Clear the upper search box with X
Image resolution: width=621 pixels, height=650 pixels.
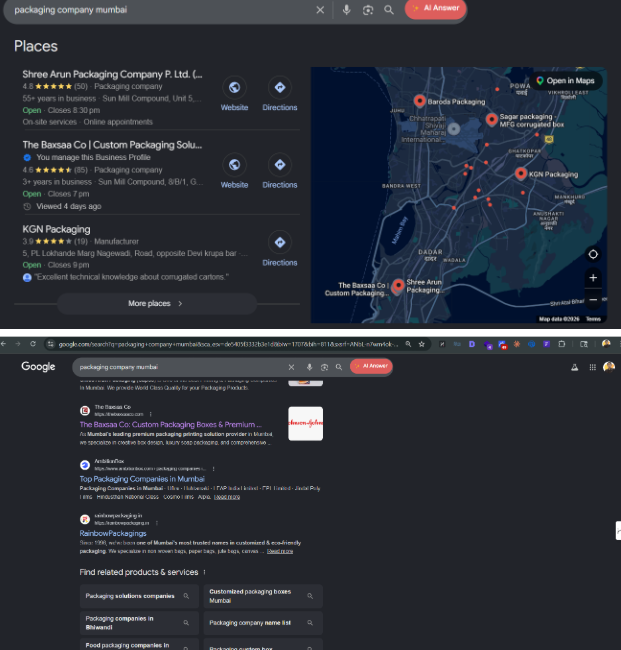tap(320, 10)
